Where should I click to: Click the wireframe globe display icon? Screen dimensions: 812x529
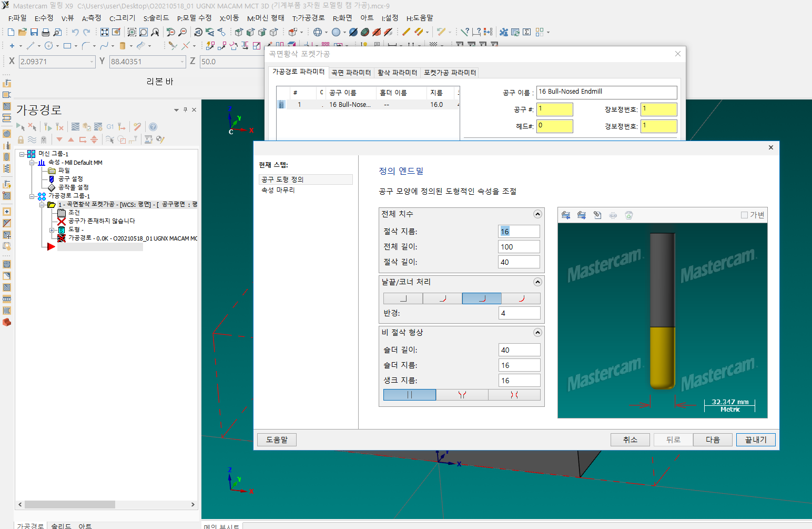[x=318, y=32]
